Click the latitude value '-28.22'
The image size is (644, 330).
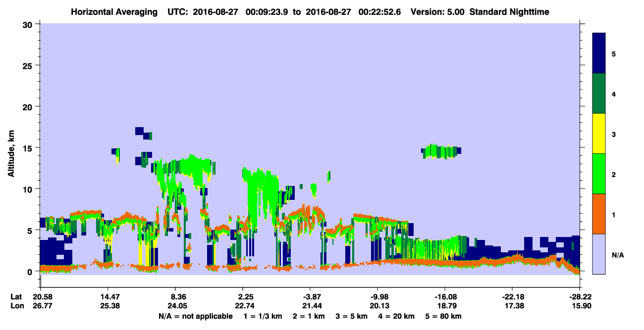[x=580, y=297]
